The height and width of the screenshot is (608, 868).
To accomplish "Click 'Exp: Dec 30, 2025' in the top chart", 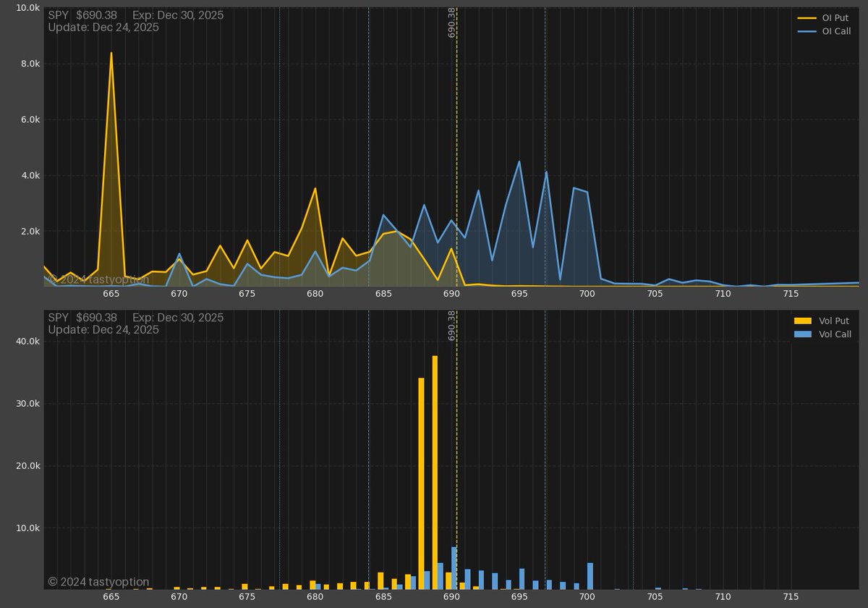I will coord(178,15).
